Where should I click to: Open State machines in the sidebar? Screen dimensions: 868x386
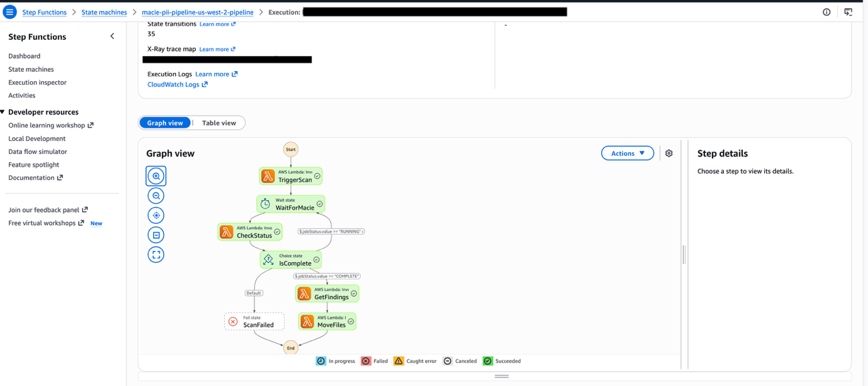(31, 69)
